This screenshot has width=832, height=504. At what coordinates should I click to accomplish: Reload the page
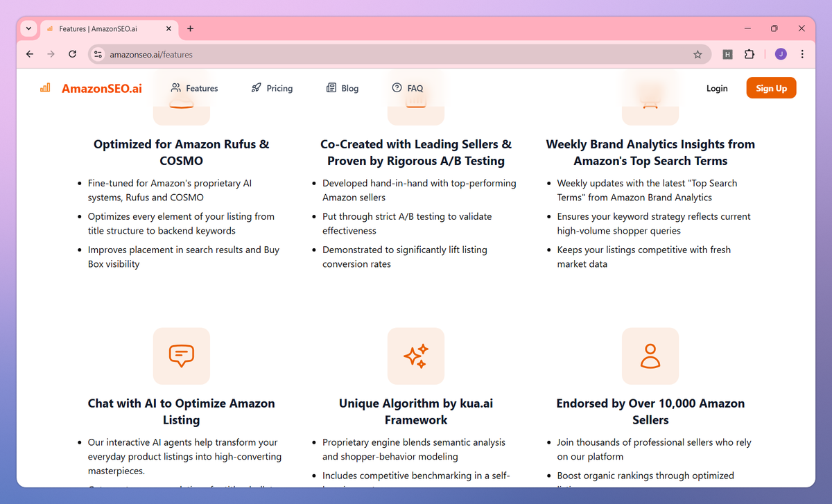coord(72,54)
